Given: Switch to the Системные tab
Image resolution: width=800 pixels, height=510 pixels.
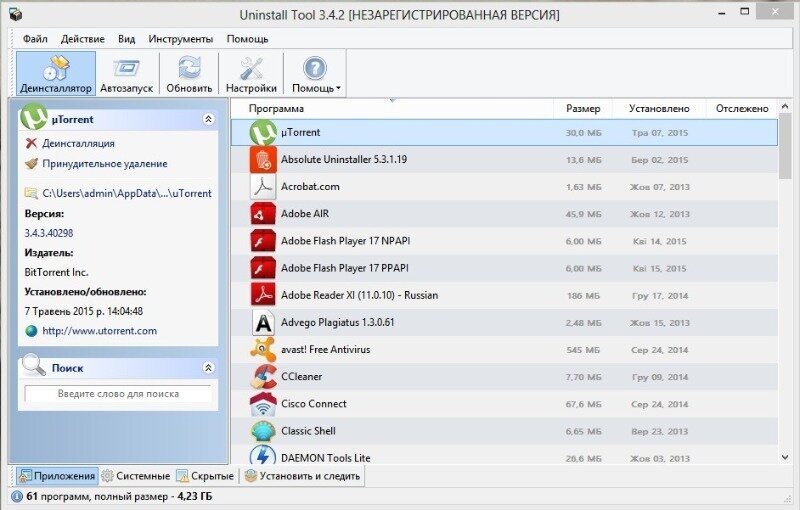Looking at the screenshot, I should point(136,476).
